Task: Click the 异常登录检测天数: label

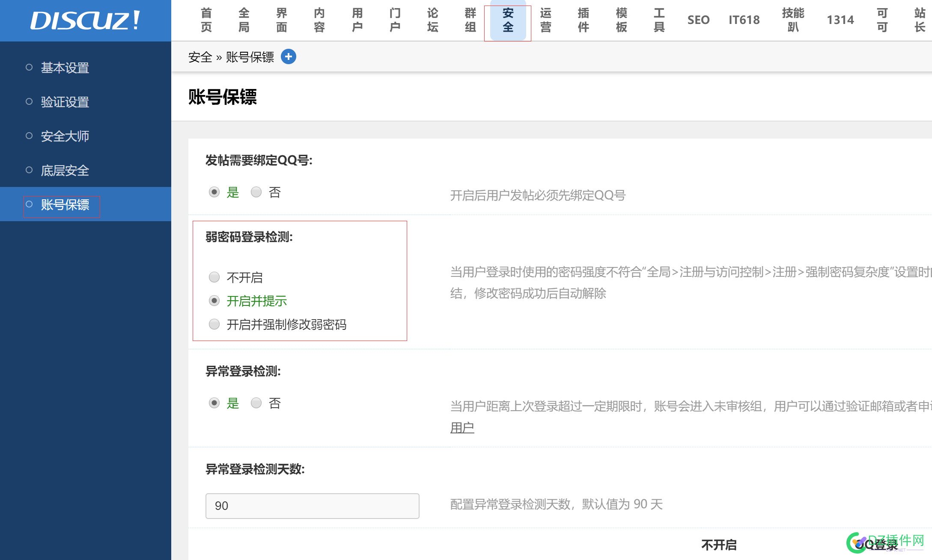Action: click(255, 469)
